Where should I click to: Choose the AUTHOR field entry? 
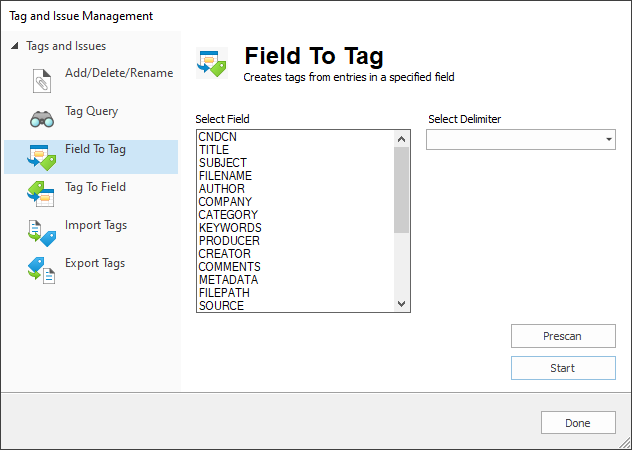[x=222, y=189]
